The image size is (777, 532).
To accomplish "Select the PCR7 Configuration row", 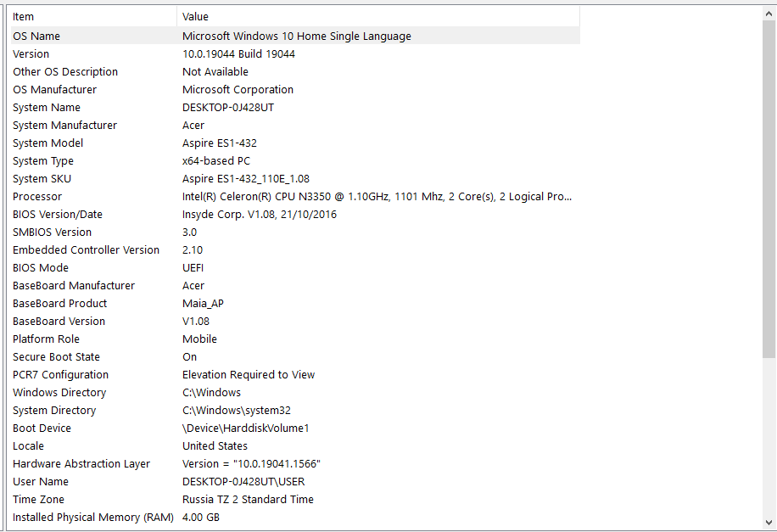I will pos(295,375).
